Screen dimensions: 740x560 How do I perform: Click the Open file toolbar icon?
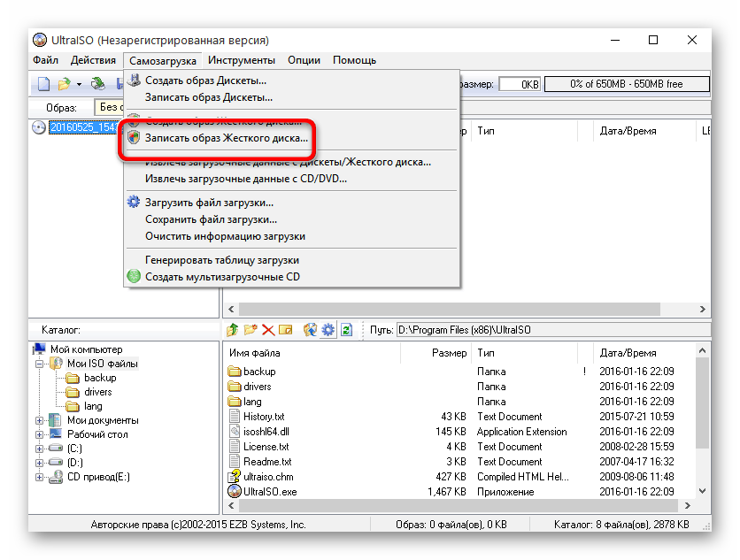64,84
